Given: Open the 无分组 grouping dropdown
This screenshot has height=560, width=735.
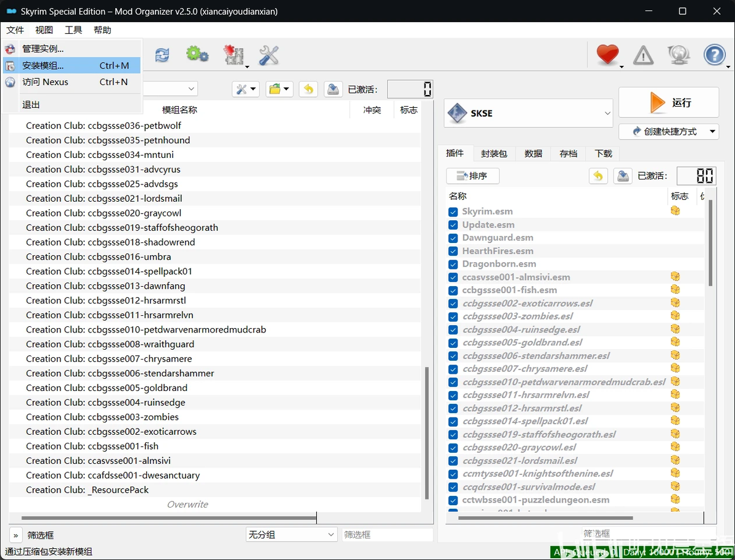Looking at the screenshot, I should pos(292,534).
